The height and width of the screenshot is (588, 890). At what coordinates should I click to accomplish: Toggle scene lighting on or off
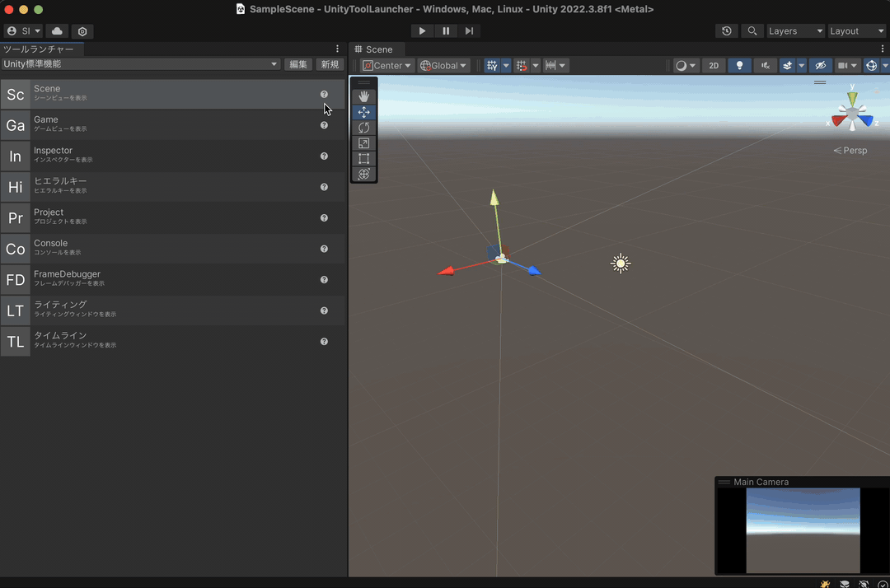[739, 66]
